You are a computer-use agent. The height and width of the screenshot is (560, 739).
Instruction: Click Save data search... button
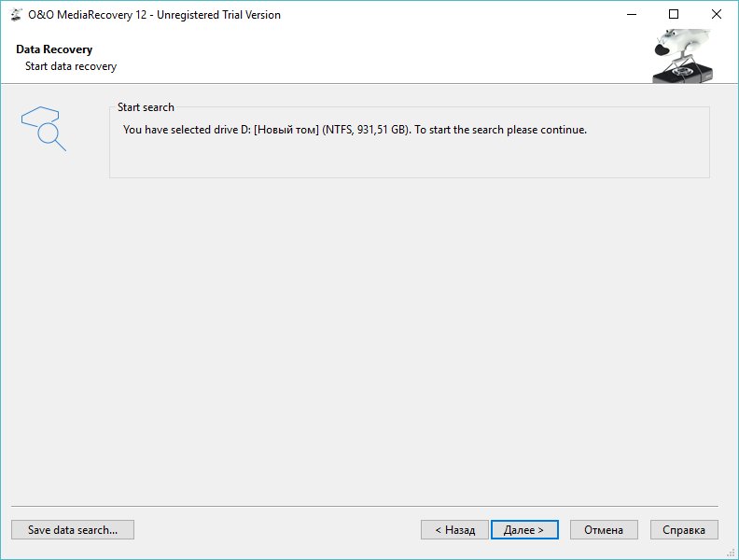[73, 530]
